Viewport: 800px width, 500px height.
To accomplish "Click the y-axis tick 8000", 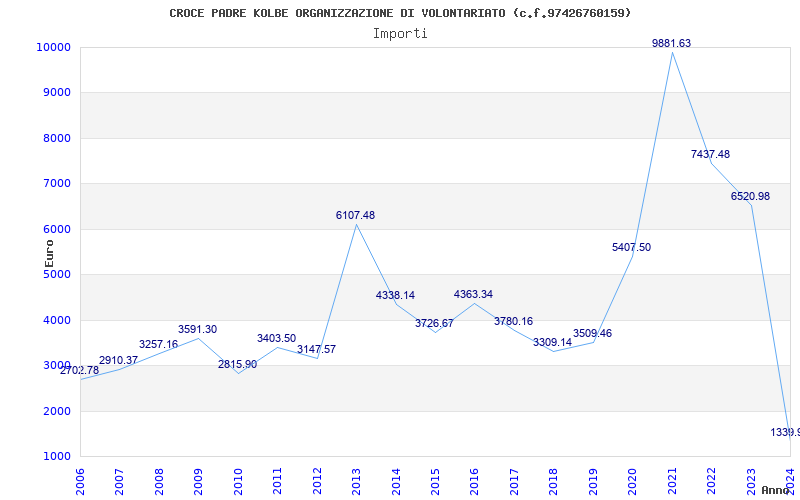I will point(56,138).
